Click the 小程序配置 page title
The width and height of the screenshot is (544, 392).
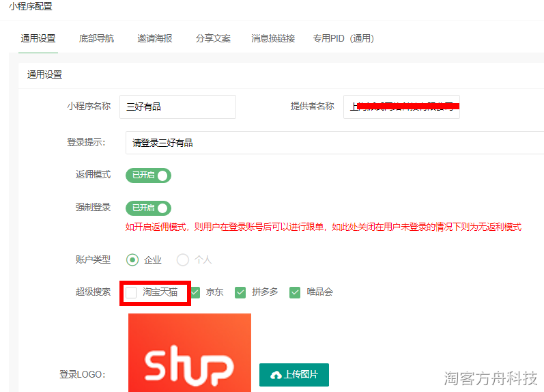pyautogui.click(x=31, y=6)
